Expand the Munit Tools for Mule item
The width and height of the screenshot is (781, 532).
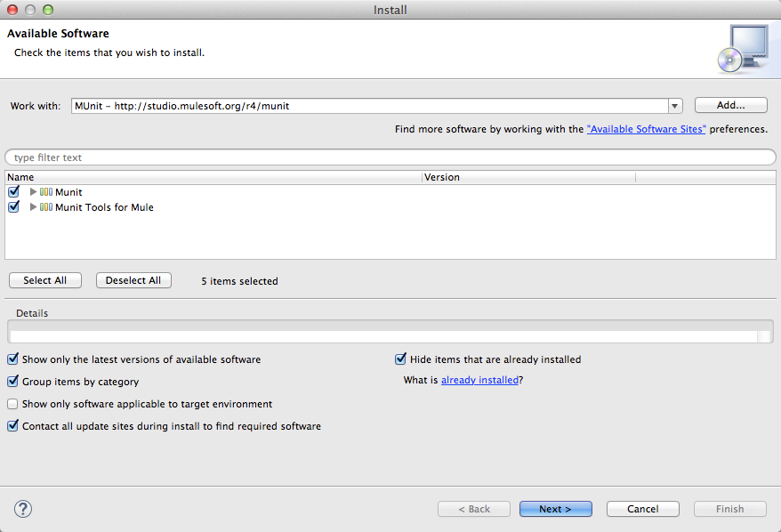pyautogui.click(x=34, y=207)
